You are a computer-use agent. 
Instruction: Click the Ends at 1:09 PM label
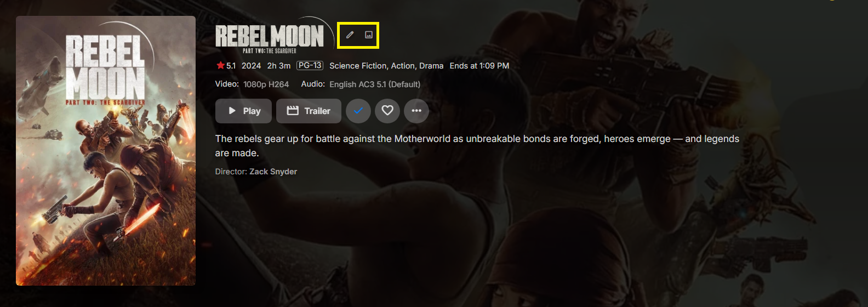click(479, 66)
